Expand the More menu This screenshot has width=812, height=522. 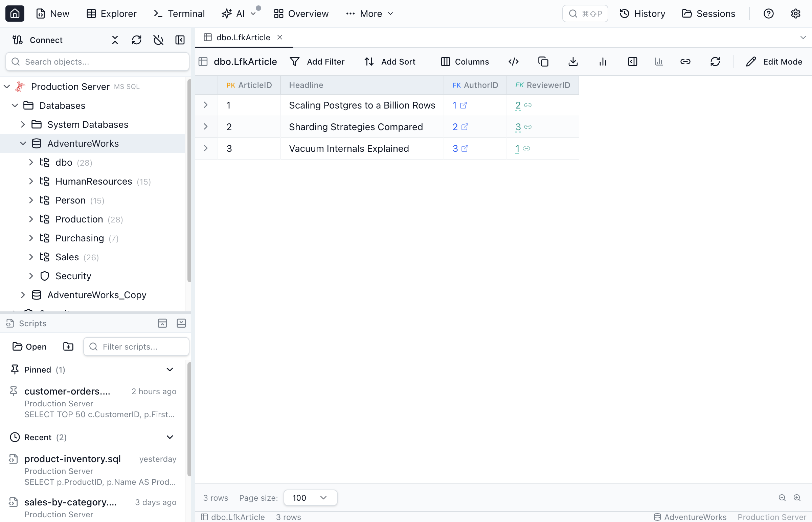click(x=369, y=14)
